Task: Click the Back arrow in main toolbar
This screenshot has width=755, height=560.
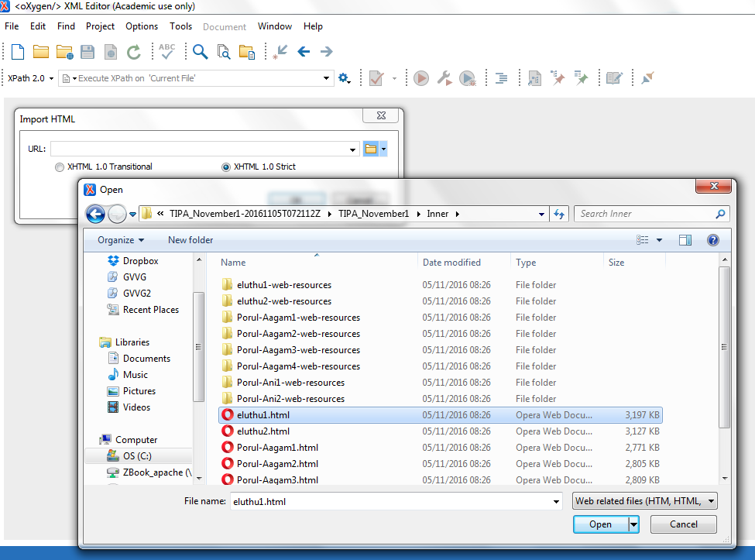Action: pyautogui.click(x=304, y=52)
